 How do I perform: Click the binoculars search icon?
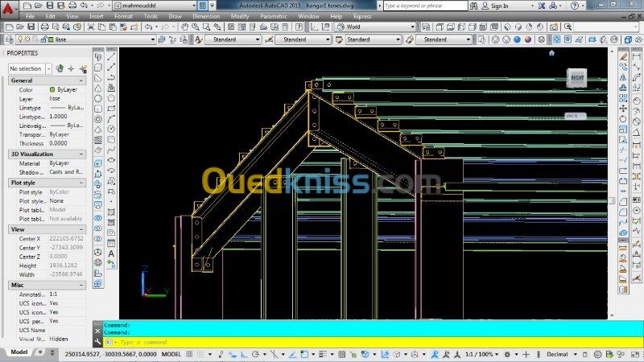pos(473,6)
